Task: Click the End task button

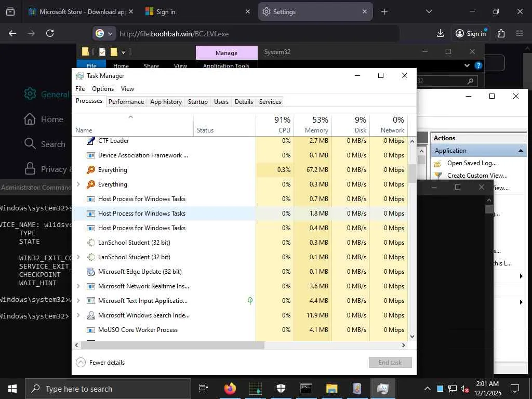Action: pos(390,362)
